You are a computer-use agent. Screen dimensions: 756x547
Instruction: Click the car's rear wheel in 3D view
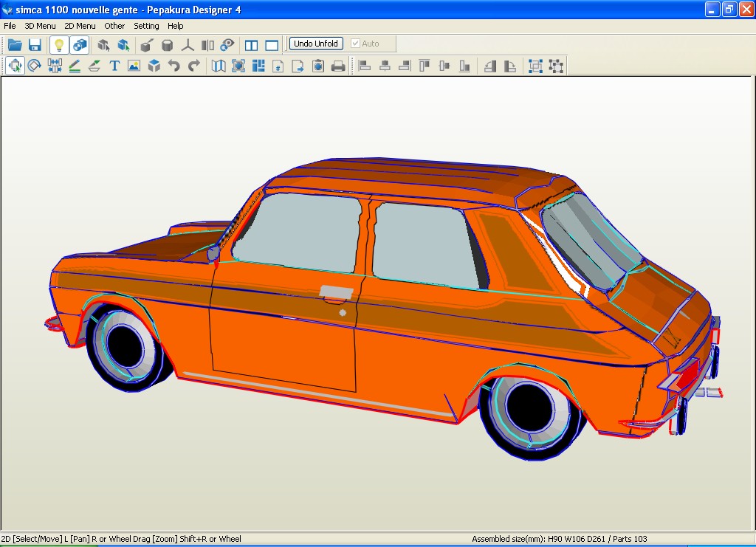[528, 408]
